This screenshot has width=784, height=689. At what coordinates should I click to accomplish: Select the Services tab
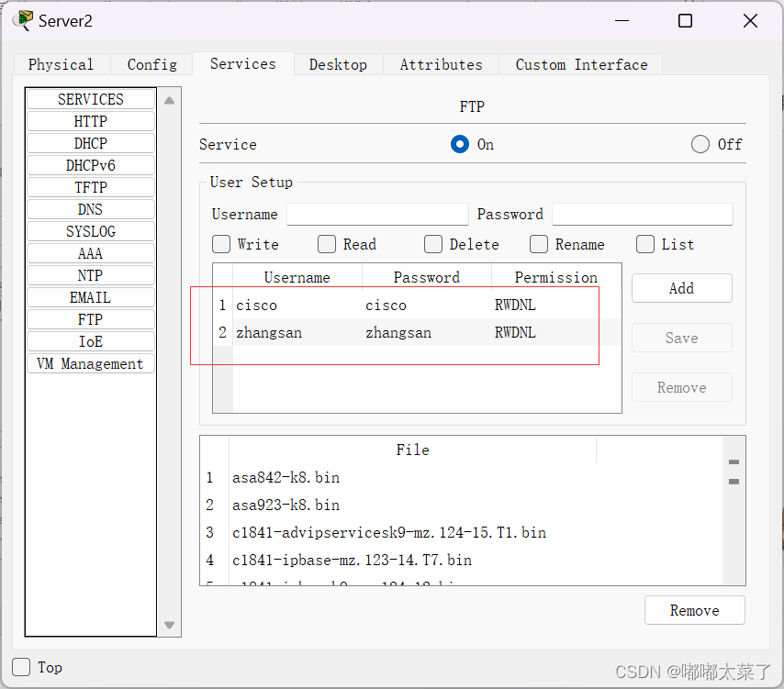(243, 64)
